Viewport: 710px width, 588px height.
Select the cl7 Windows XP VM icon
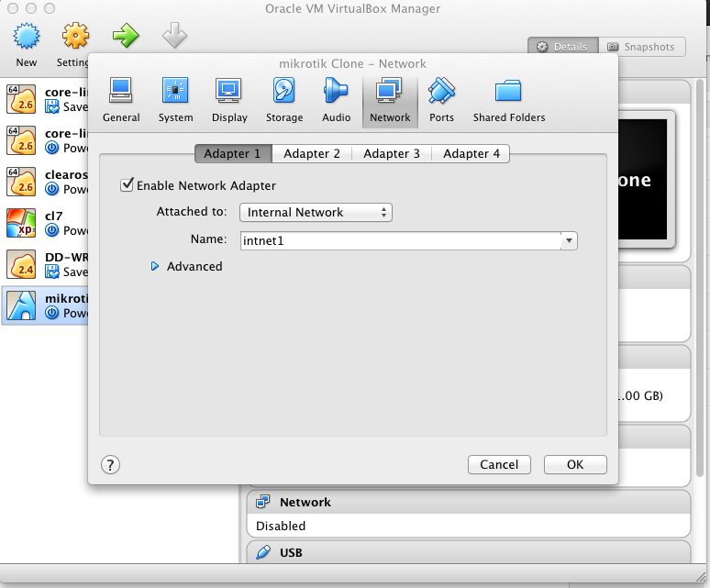pos(21,223)
